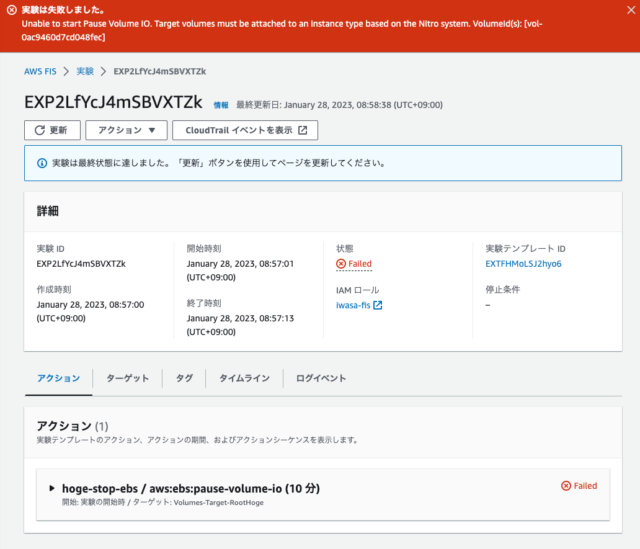Click external link icon on CloudTrail button
640x549 pixels.
pos(302,130)
